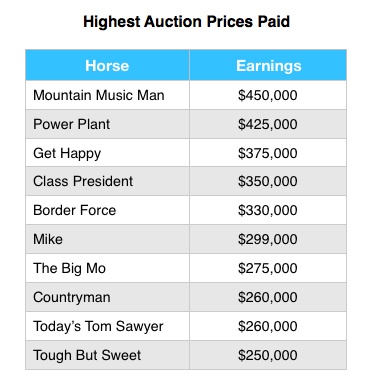Select the Get Happy cell

pyautogui.click(x=107, y=153)
